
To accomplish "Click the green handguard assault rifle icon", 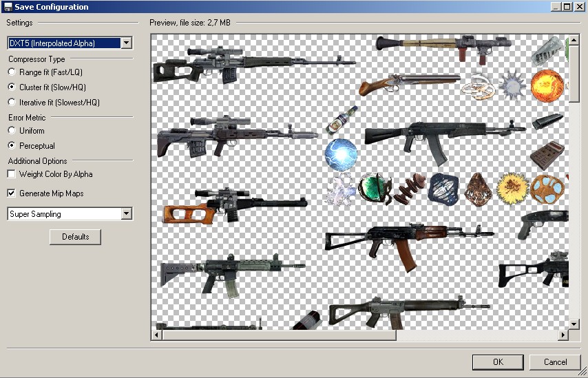I will click(233, 275).
